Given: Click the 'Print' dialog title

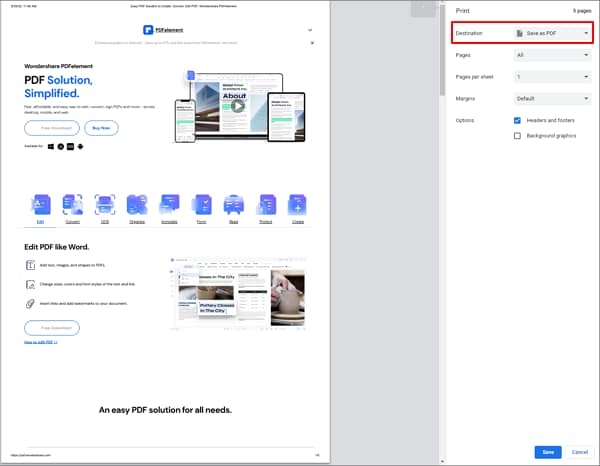Looking at the screenshot, I should [x=462, y=11].
